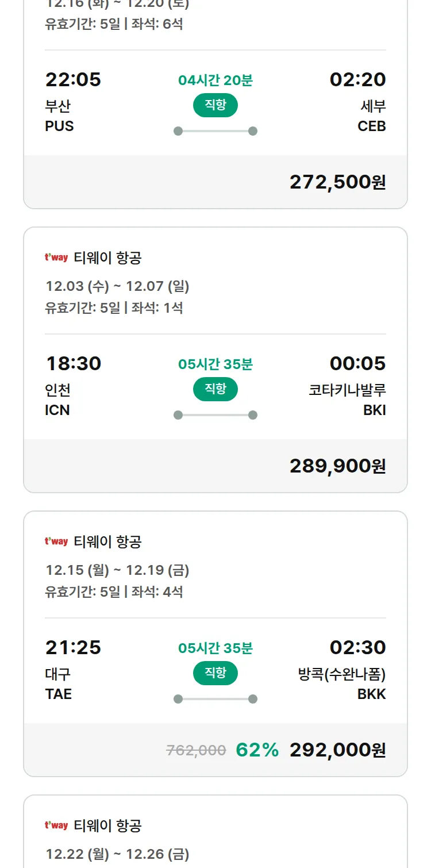431x868 pixels.
Task: Click t'way logo on the Incheon flight card
Action: (x=56, y=258)
